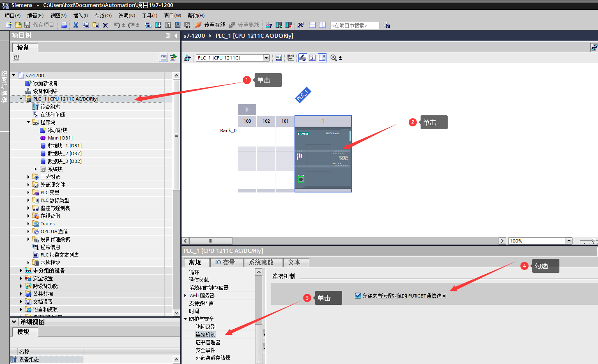Select 连接机制 in the properties list
Image resolution: width=598 pixels, height=364 pixels.
tap(205, 334)
